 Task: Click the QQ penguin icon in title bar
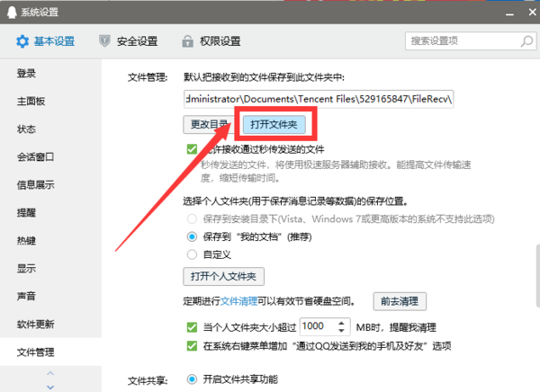coord(10,10)
